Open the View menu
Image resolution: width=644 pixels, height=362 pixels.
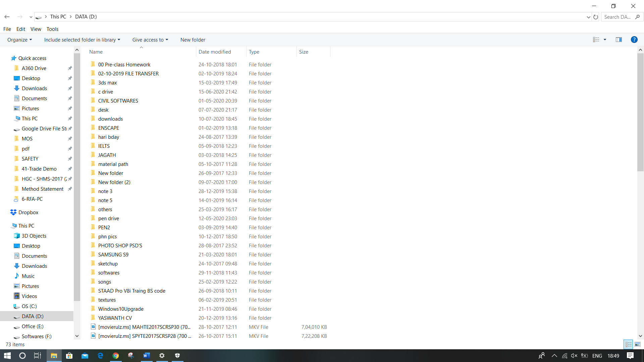[x=36, y=29]
